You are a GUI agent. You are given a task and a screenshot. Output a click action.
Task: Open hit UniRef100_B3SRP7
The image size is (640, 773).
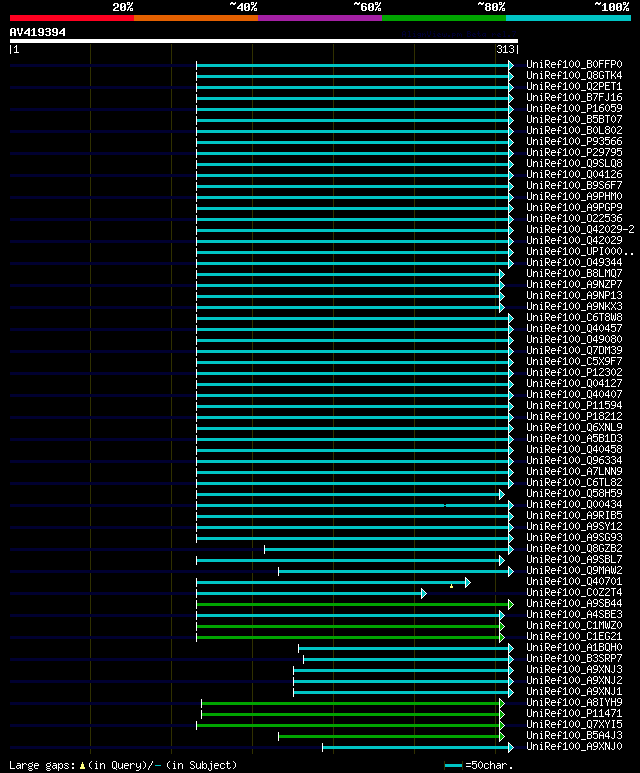[574, 659]
